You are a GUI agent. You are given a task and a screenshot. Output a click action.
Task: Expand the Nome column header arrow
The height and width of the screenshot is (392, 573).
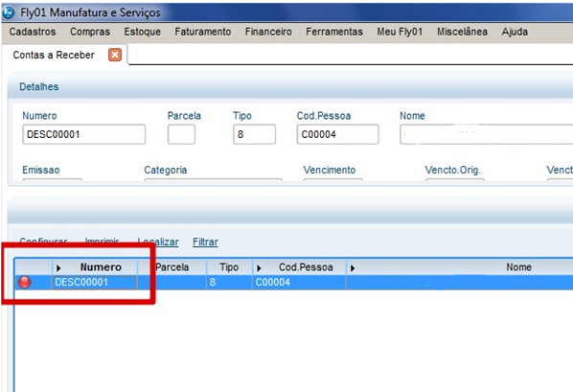(x=353, y=268)
